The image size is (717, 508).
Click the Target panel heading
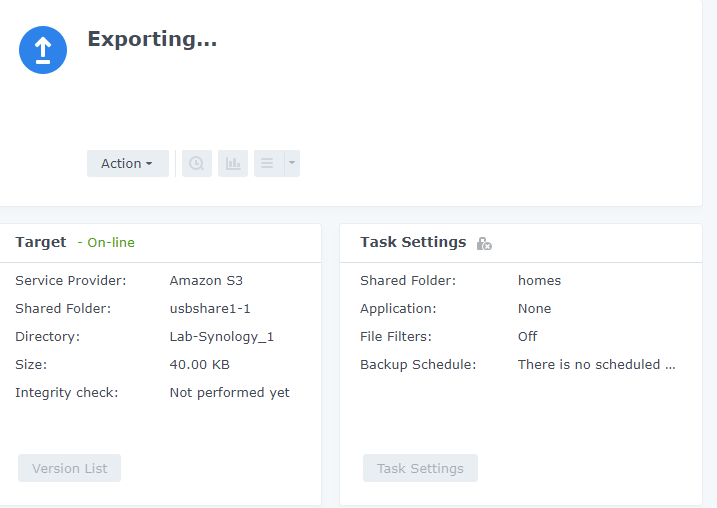point(41,242)
